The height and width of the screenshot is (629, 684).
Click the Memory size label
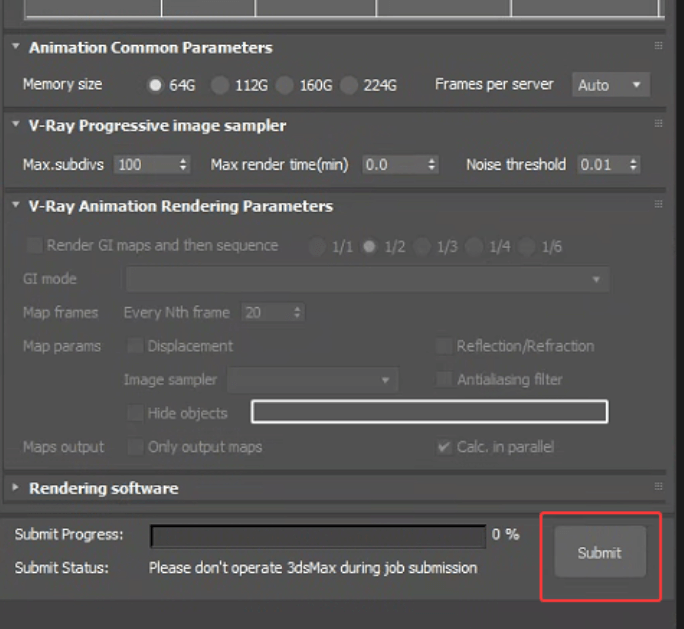pyautogui.click(x=62, y=84)
